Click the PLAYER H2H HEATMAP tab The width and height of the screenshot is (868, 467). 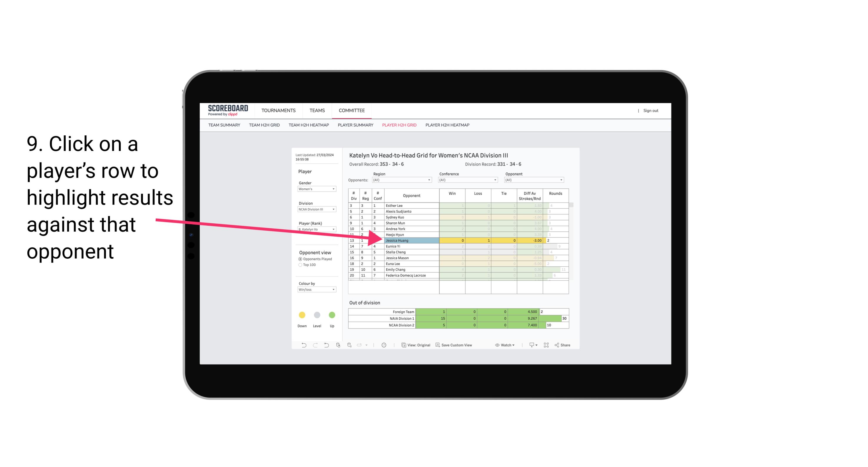[x=448, y=125]
